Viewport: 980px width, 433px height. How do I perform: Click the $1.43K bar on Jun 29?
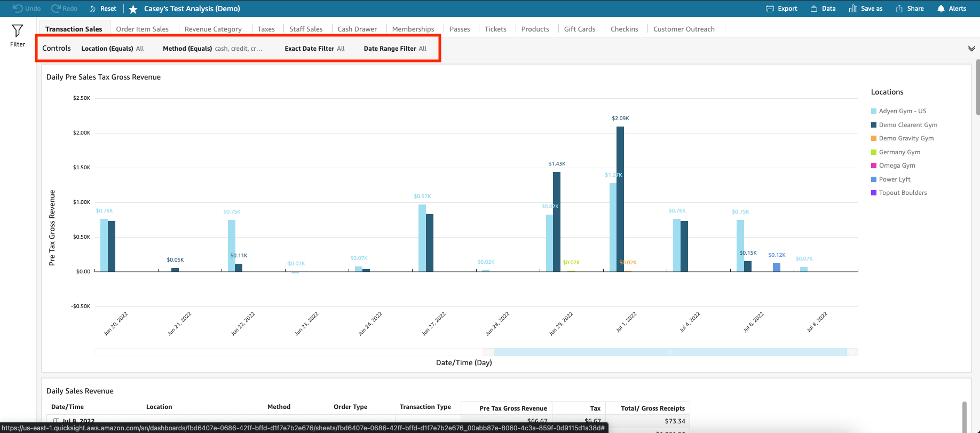[557, 222]
